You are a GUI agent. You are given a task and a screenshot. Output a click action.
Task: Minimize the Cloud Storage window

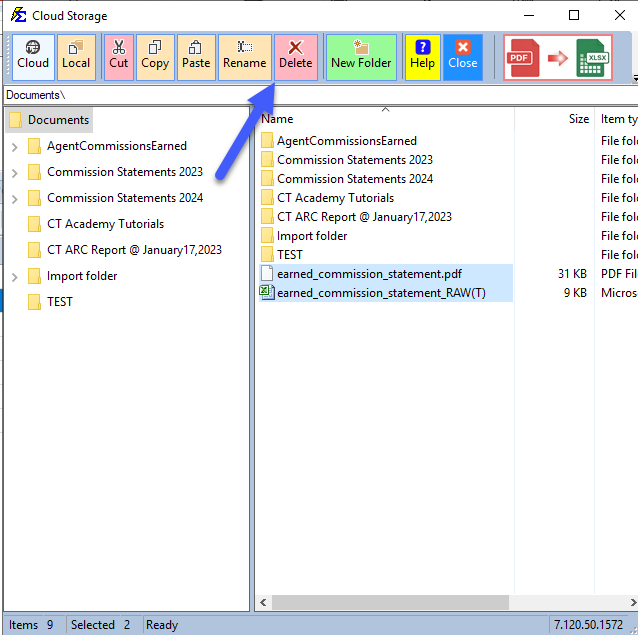(x=529, y=15)
